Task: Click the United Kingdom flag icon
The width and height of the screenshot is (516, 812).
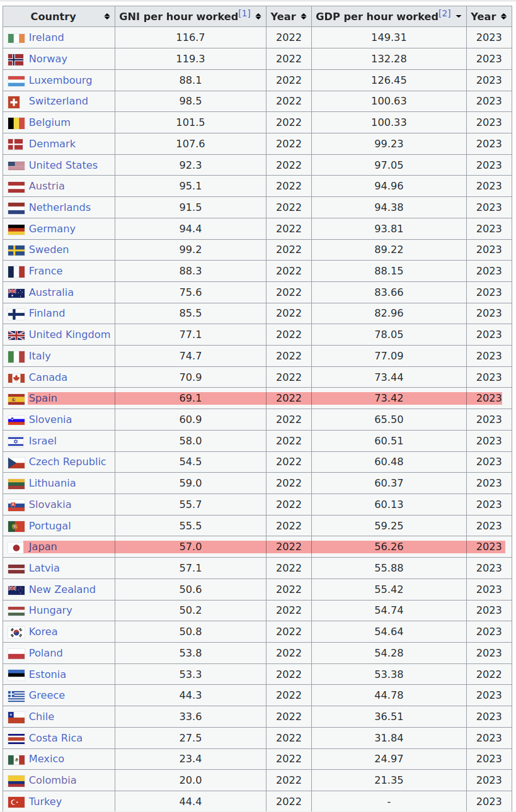Action: coord(16,335)
